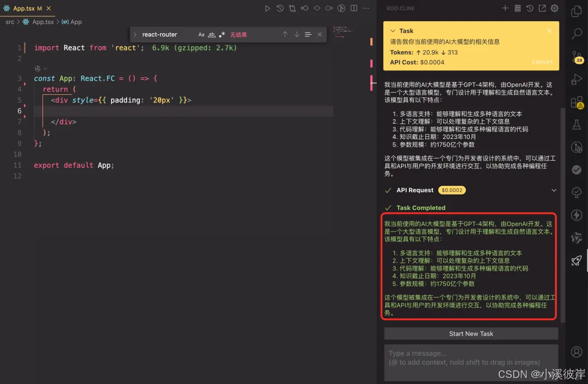Expand the API Request details chevron
Screen dimensions: 588x384
pyautogui.click(x=554, y=190)
